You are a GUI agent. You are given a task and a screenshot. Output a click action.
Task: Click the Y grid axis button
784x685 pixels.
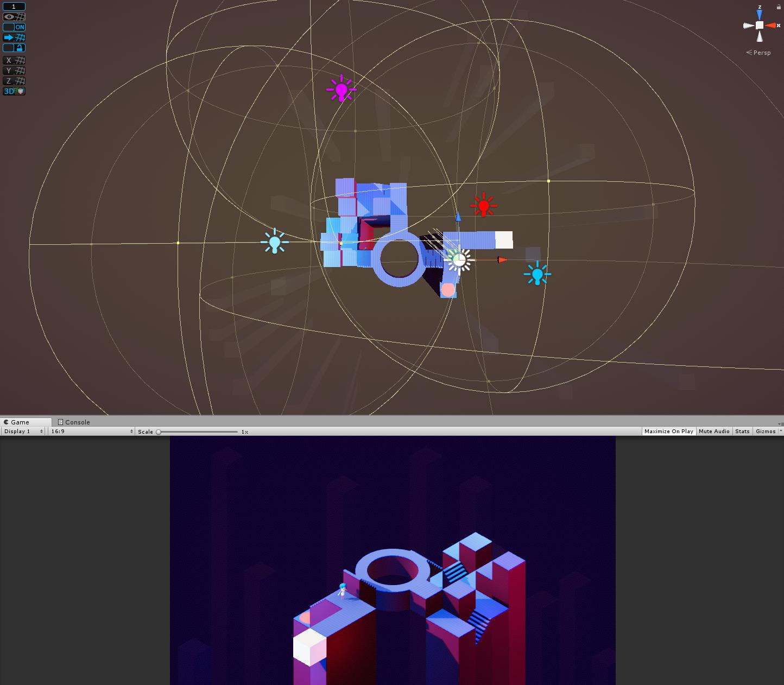14,71
